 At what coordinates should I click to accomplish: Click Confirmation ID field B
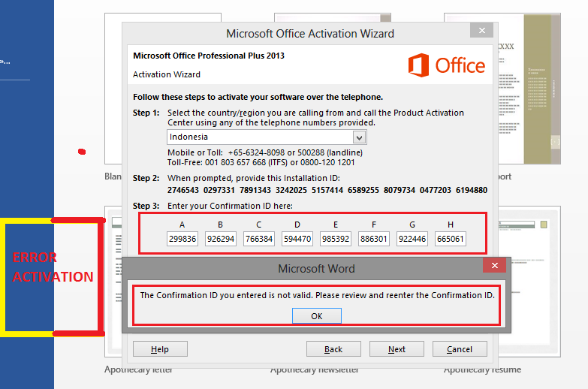coord(221,239)
